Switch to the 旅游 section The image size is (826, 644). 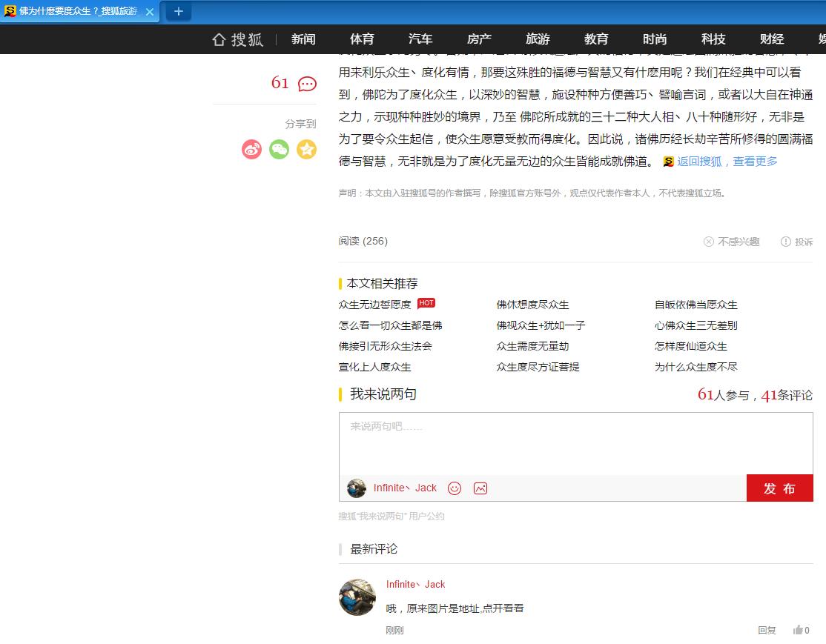click(x=537, y=39)
